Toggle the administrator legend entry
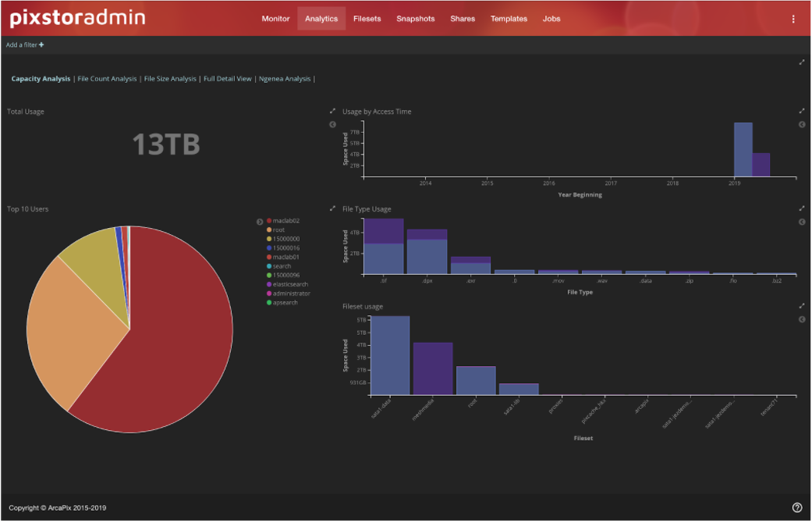Screen dimensions: 812x523 (290, 294)
